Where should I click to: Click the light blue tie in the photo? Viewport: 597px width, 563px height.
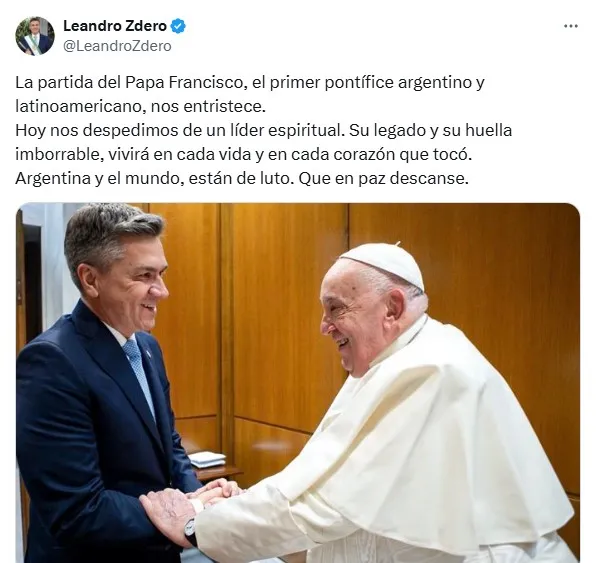click(140, 374)
